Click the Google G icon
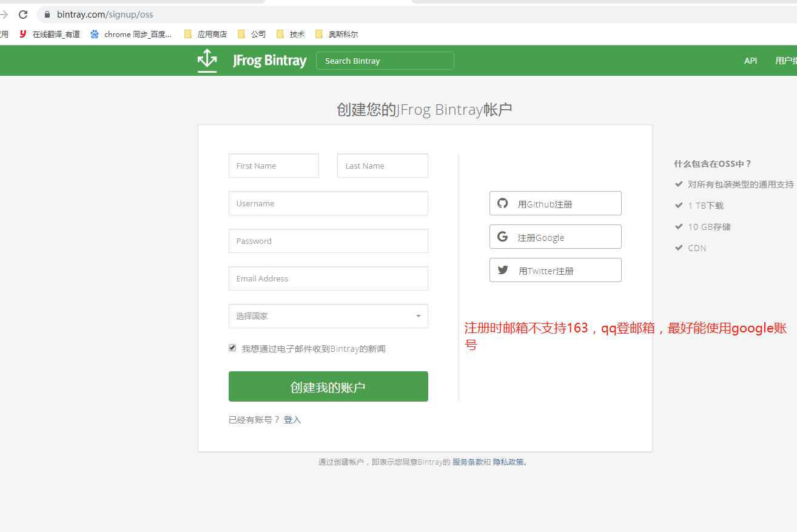 [x=503, y=237]
